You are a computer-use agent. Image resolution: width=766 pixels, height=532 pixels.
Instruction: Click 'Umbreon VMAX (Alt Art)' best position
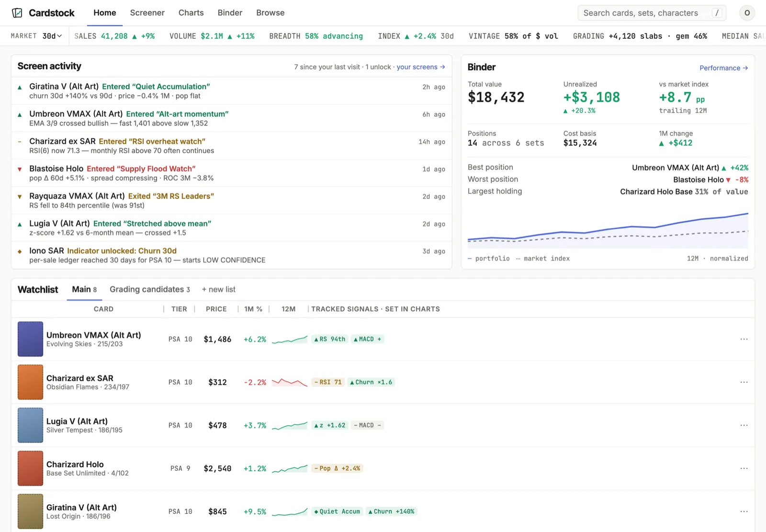(676, 168)
